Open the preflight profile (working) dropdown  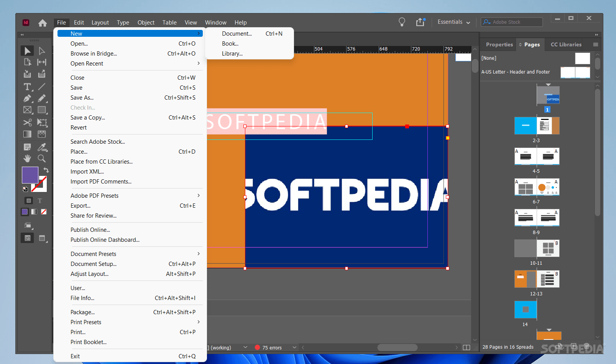pyautogui.click(x=245, y=348)
